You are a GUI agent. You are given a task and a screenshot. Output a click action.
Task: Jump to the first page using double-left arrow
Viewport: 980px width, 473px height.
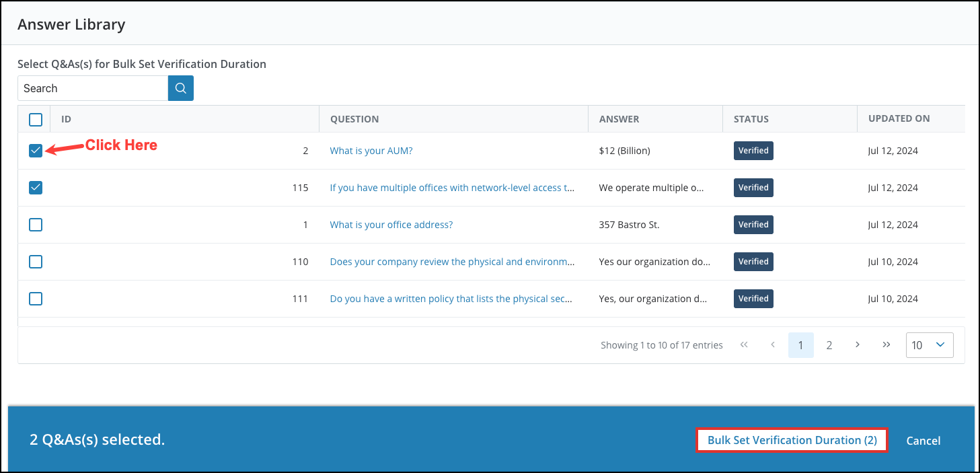744,344
